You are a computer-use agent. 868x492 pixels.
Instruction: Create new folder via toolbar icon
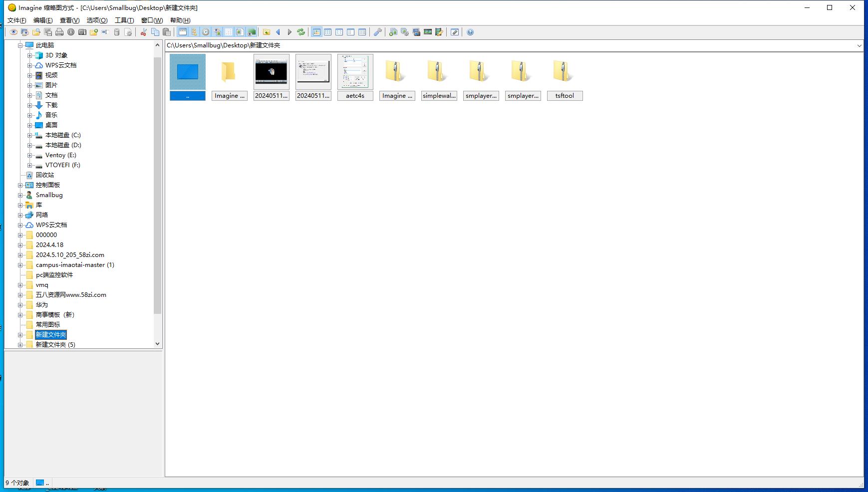tap(94, 32)
